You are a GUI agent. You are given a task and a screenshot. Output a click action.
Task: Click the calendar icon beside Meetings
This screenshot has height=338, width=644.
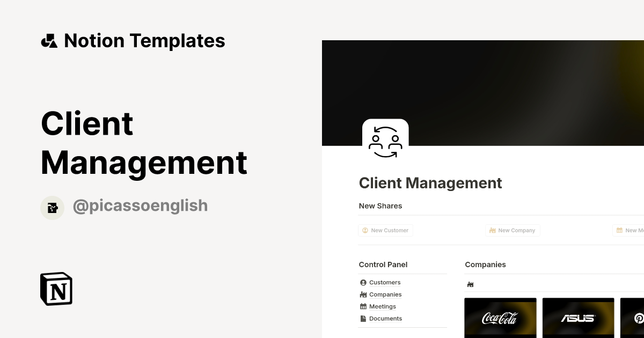point(363,306)
